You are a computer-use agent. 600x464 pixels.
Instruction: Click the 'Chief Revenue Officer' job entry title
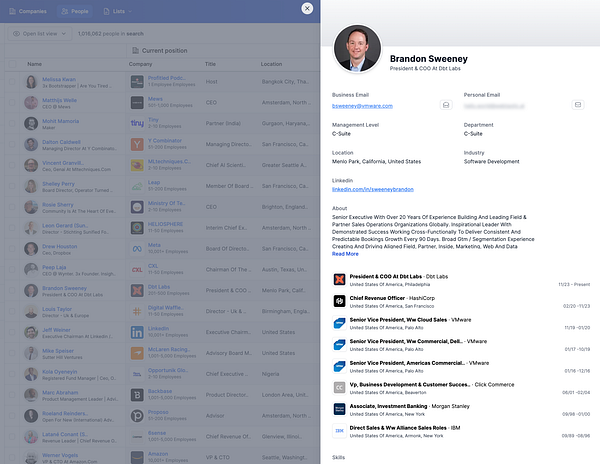377,298
